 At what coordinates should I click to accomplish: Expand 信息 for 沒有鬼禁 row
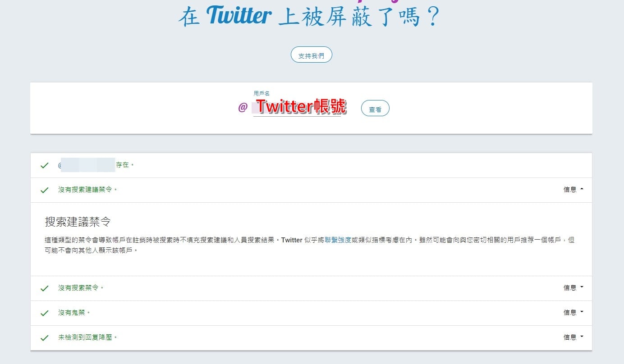[574, 313]
